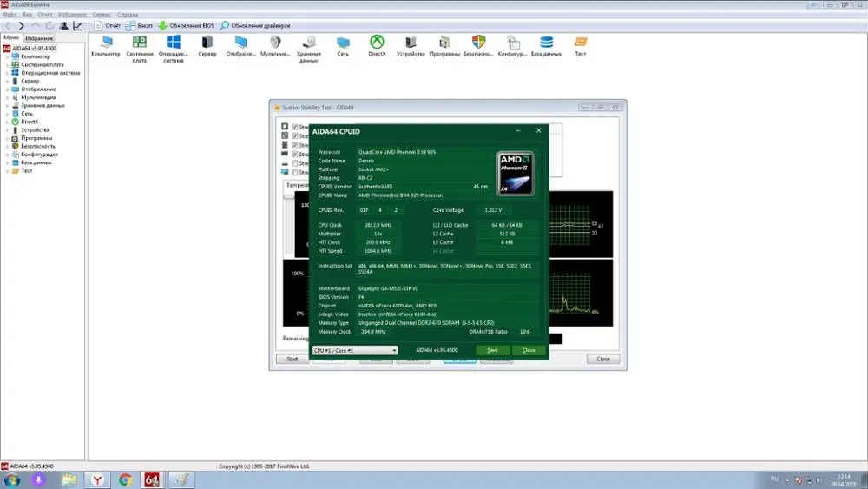
Task: Open the CPU #1 / Core #1 dropdown
Action: [355, 350]
